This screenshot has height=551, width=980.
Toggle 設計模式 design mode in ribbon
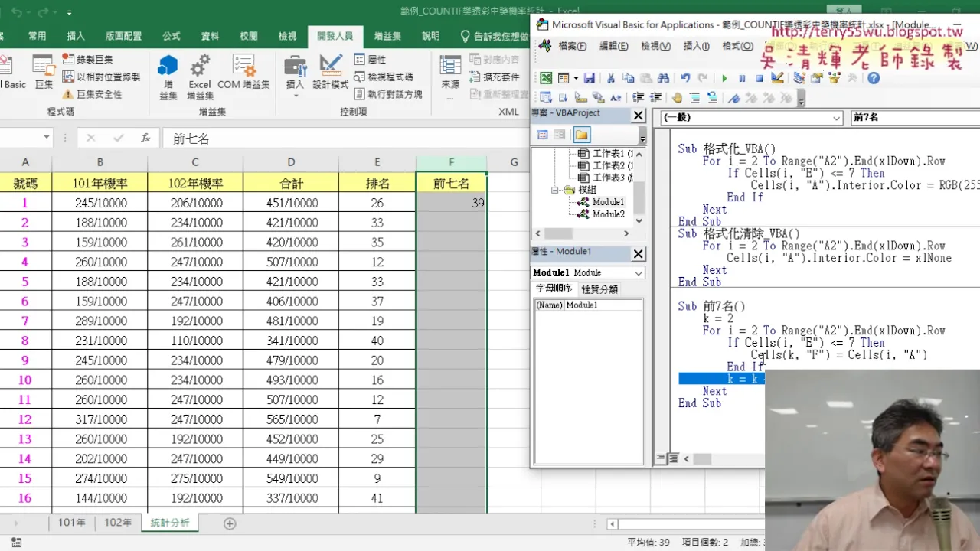pyautogui.click(x=331, y=71)
